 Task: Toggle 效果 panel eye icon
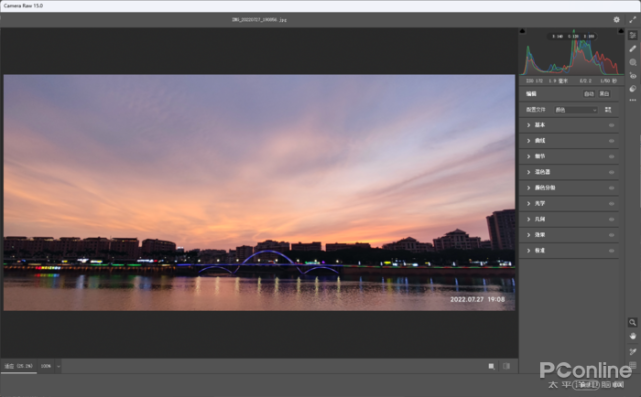[x=612, y=235]
